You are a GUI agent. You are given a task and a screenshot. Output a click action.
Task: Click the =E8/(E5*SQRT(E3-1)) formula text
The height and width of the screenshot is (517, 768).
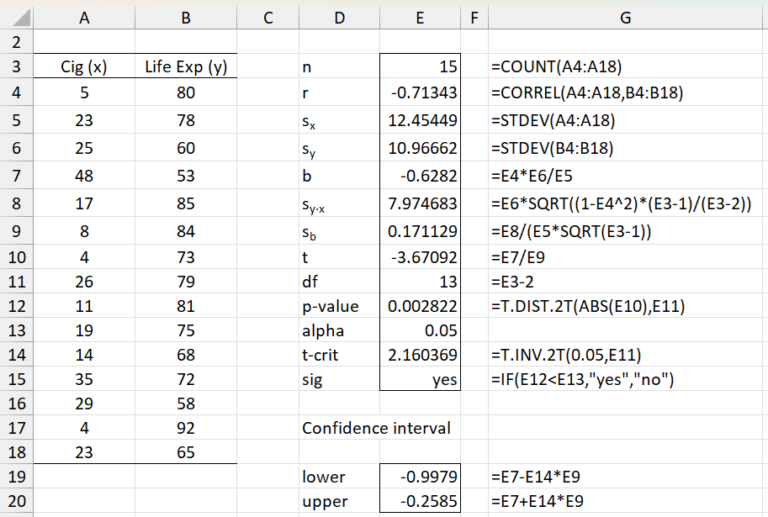click(571, 231)
